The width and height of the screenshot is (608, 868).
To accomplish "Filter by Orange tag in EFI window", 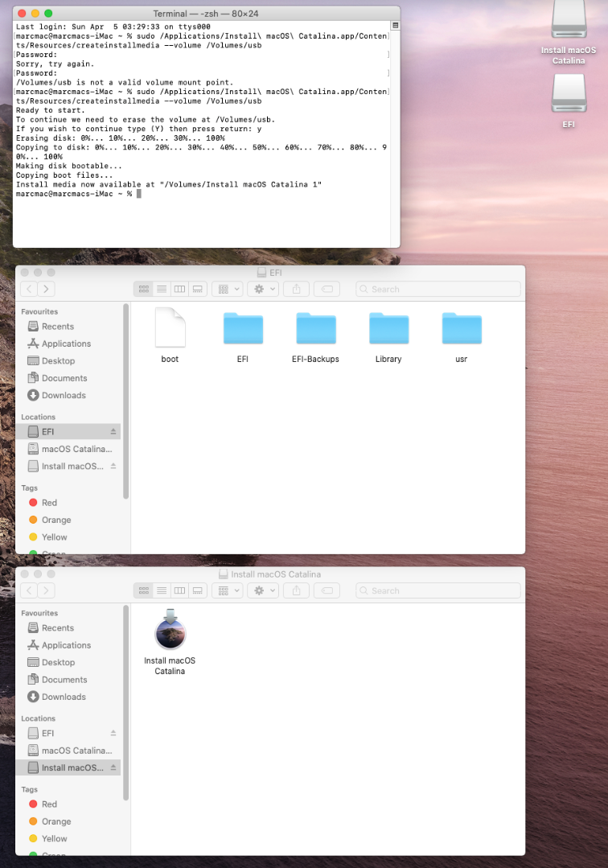I will pyautogui.click(x=68, y=520).
